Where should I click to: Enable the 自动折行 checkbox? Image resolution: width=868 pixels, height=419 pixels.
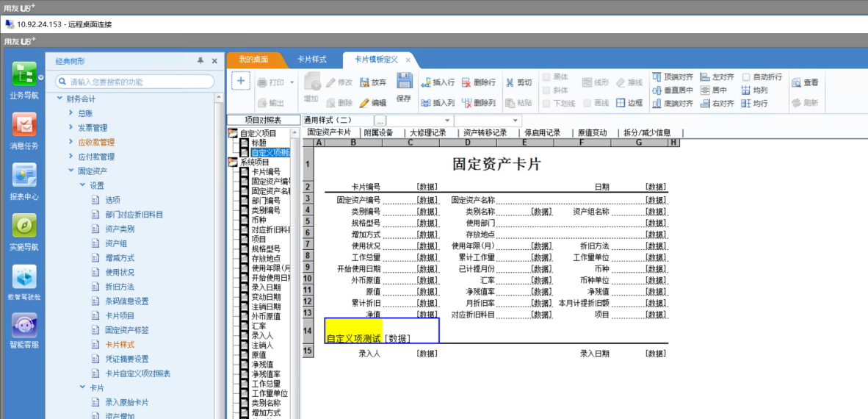(x=746, y=76)
